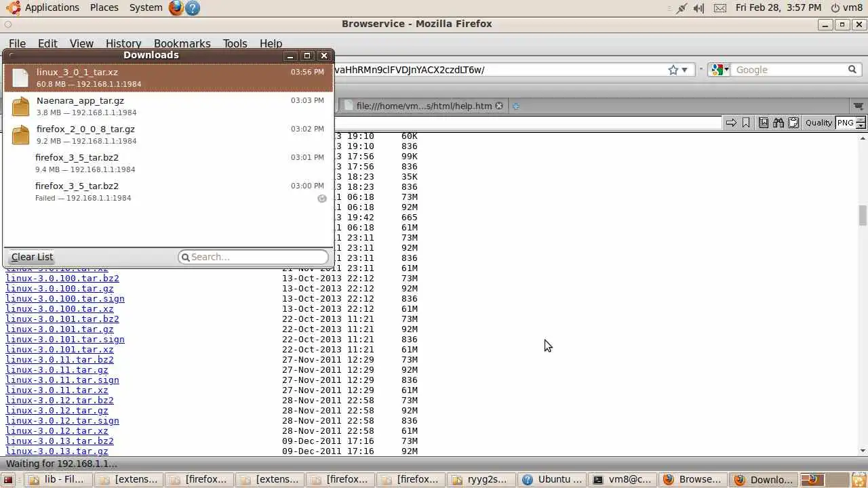Open the Places menu
This screenshot has width=868, height=488.
coord(104,7)
